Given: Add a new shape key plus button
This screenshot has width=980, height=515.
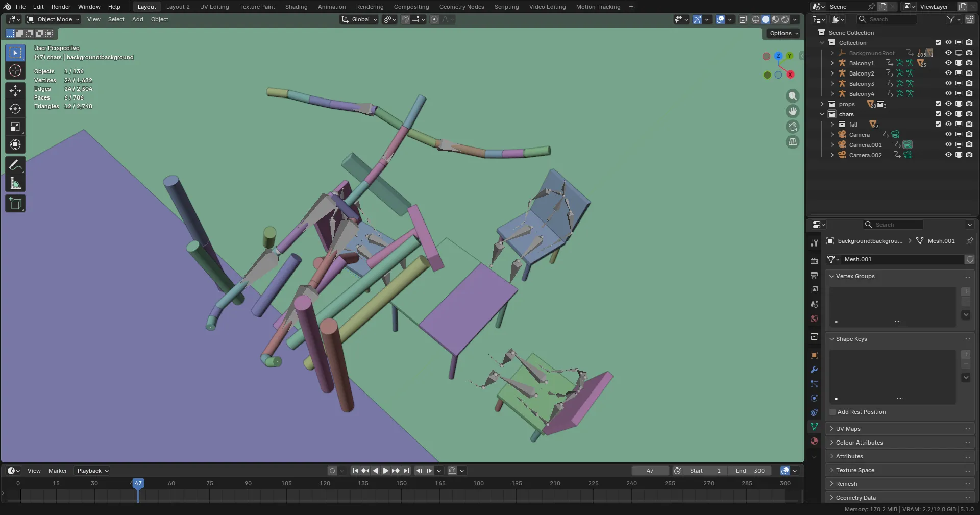Looking at the screenshot, I should click(x=966, y=354).
